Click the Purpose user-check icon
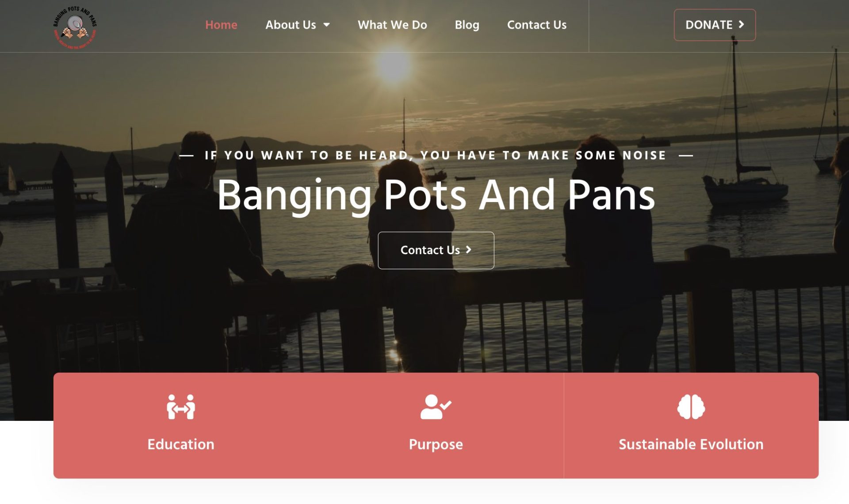This screenshot has height=504, width=849. pyautogui.click(x=436, y=407)
